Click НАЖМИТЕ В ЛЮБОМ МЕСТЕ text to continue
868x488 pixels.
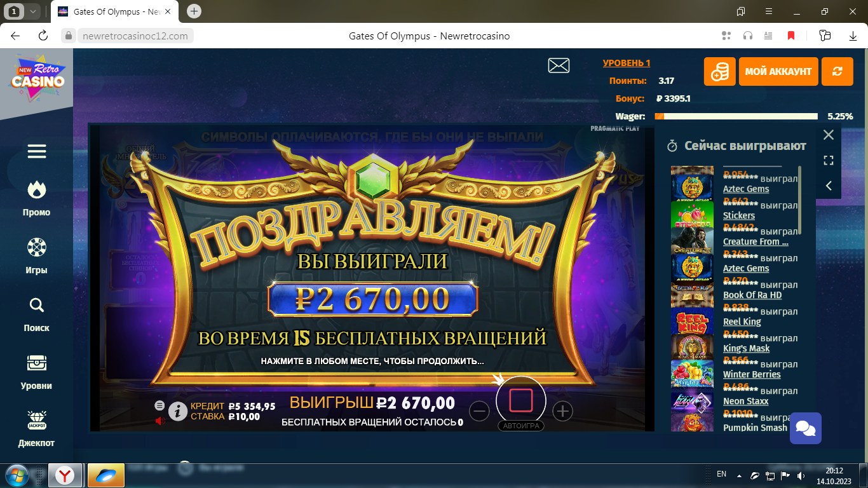pyautogui.click(x=372, y=362)
